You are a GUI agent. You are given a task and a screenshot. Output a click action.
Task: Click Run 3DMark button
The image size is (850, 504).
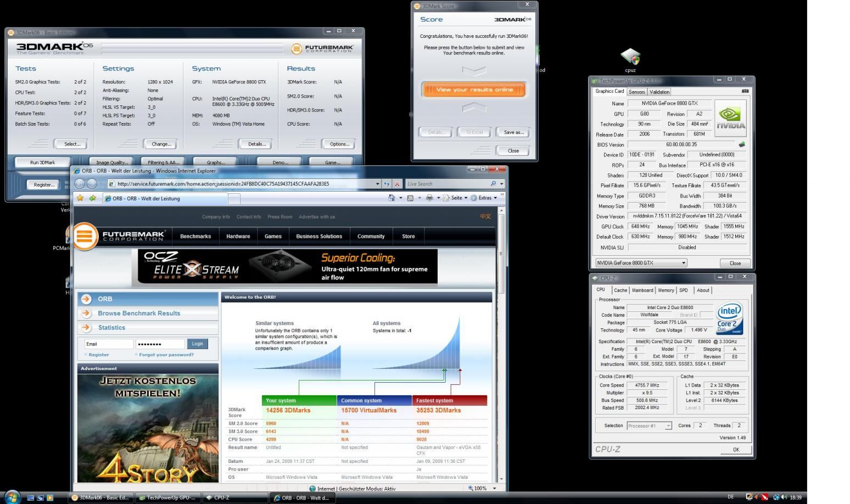click(x=43, y=163)
